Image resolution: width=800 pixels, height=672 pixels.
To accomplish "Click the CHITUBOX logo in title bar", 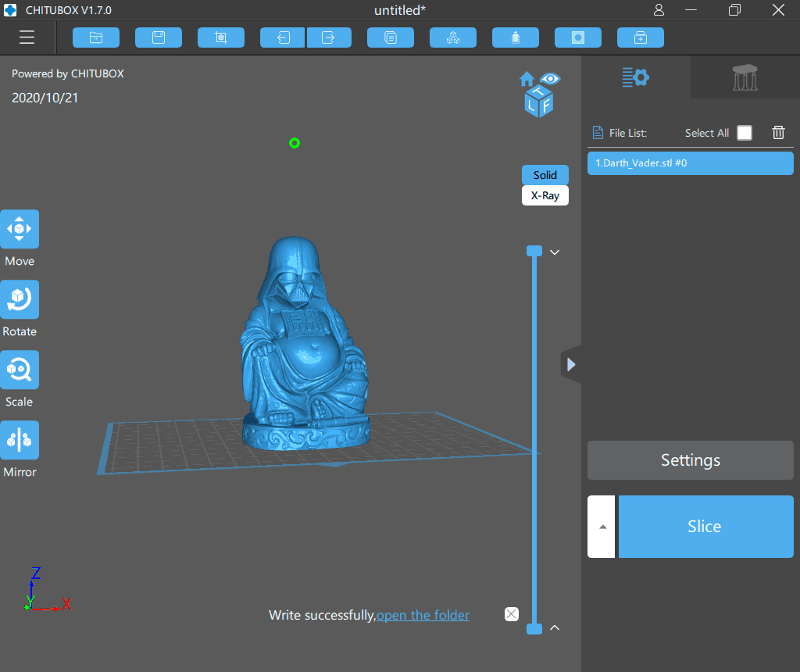I will tap(10, 9).
